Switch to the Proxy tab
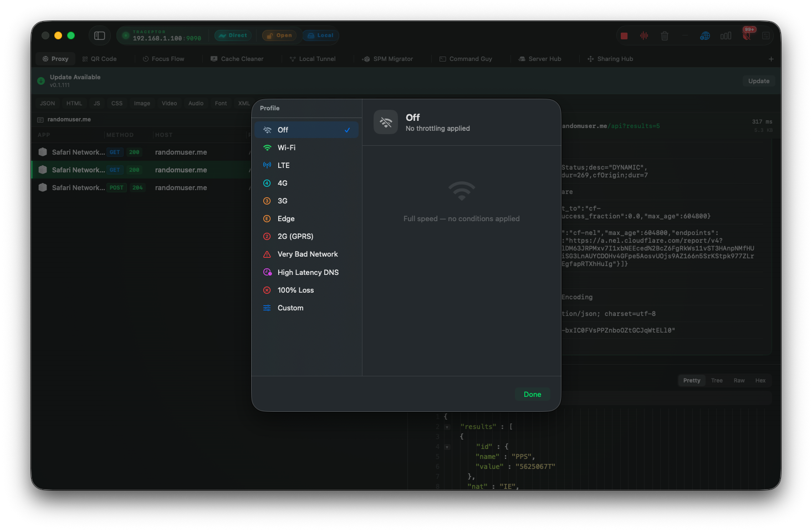812x531 pixels. pos(55,59)
